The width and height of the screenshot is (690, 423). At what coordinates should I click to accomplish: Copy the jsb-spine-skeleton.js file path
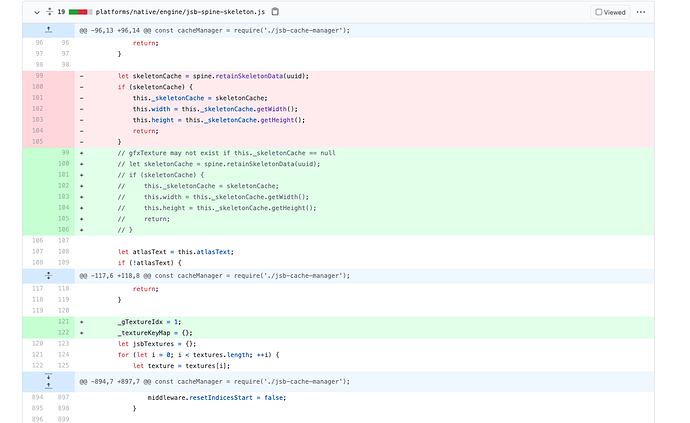276,12
